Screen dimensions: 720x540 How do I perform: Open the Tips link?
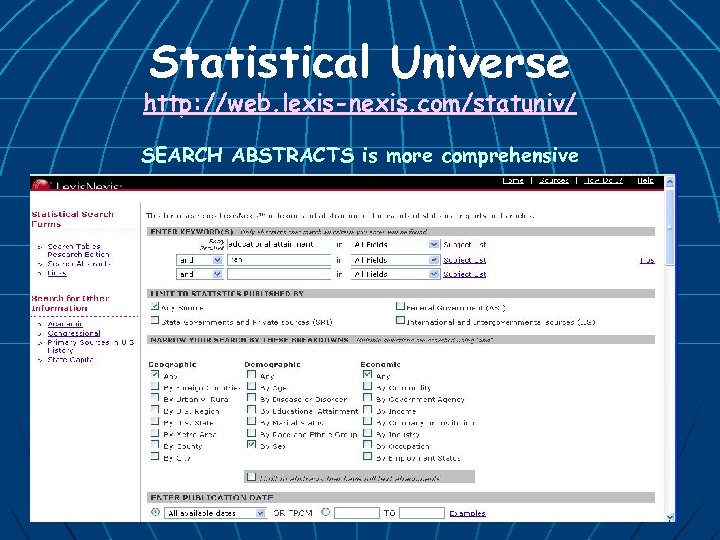[x=647, y=260]
